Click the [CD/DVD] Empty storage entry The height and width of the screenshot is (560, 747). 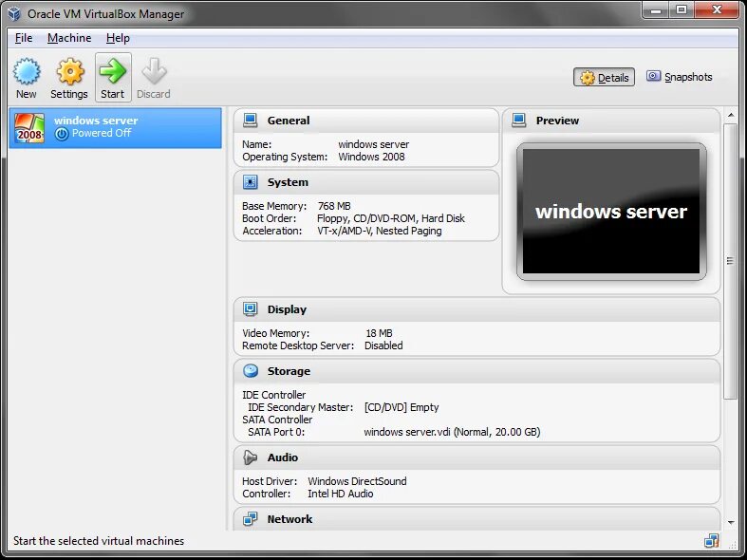tap(402, 407)
